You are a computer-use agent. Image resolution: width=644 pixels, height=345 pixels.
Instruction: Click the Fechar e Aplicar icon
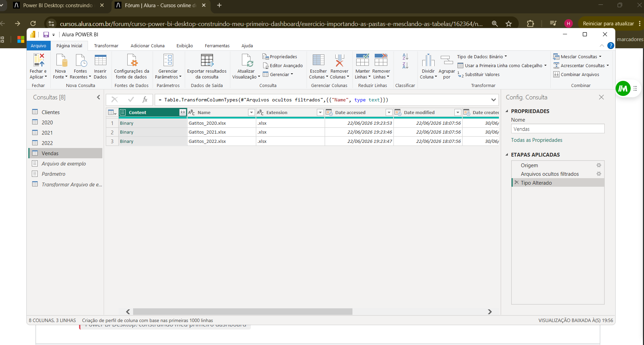39,60
